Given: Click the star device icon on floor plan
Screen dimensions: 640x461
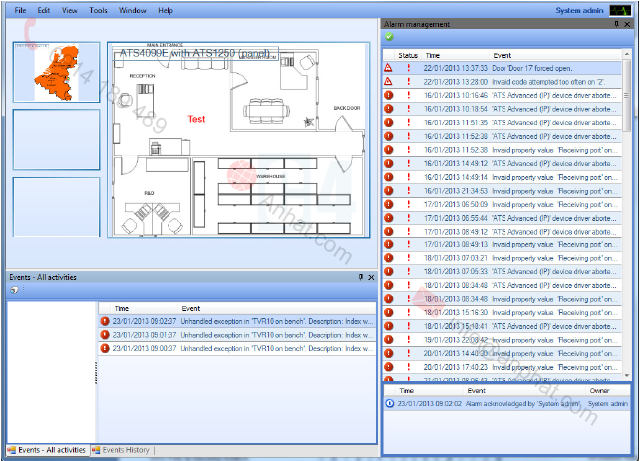Looking at the screenshot, I should [x=309, y=121].
